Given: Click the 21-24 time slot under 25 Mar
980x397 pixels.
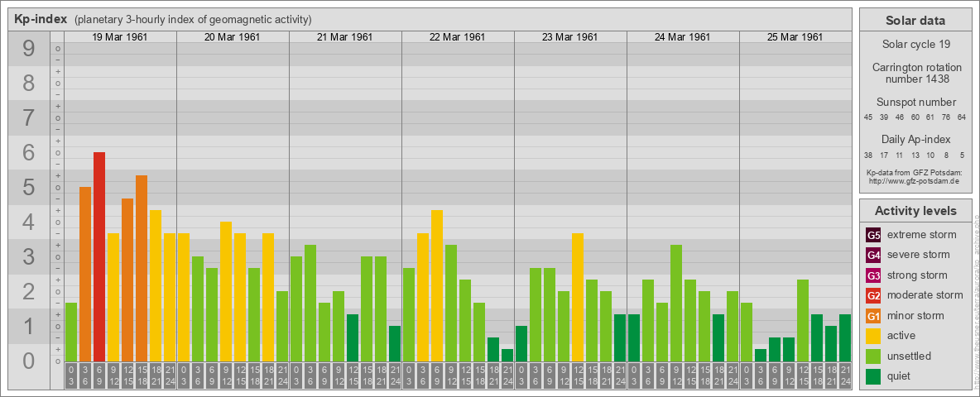Looking at the screenshot, I should [x=845, y=375].
